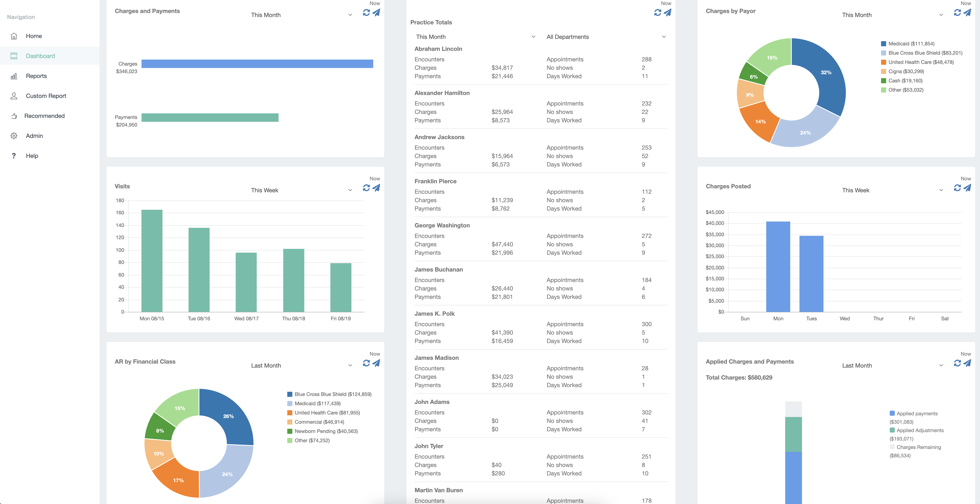The width and height of the screenshot is (980, 504).
Task: Open Reports in navigation
Action: click(36, 76)
